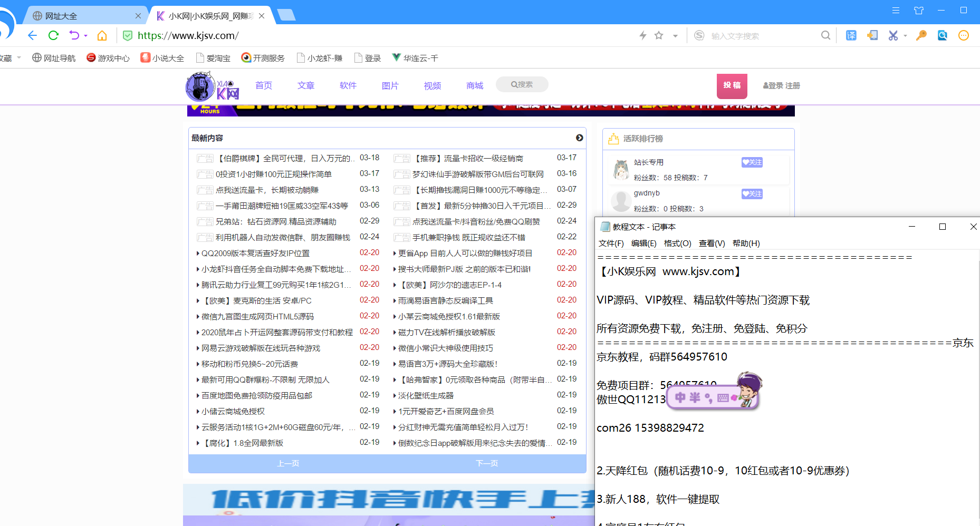Click the pink 投稿 submit button
The width and height of the screenshot is (980, 526).
[x=732, y=86]
